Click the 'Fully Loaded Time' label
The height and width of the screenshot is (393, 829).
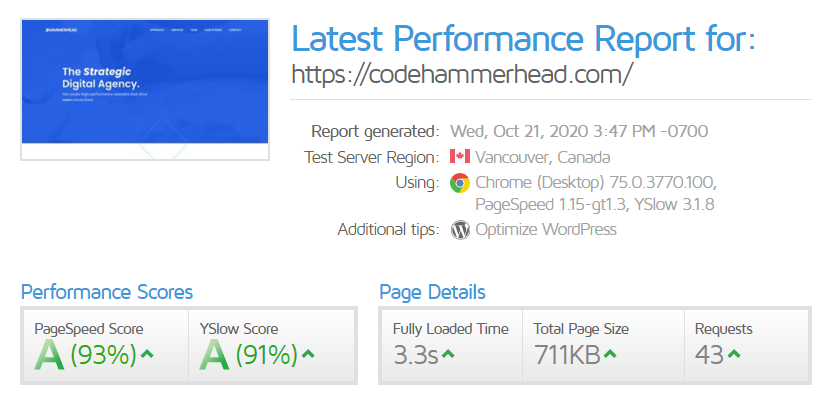[x=450, y=329]
